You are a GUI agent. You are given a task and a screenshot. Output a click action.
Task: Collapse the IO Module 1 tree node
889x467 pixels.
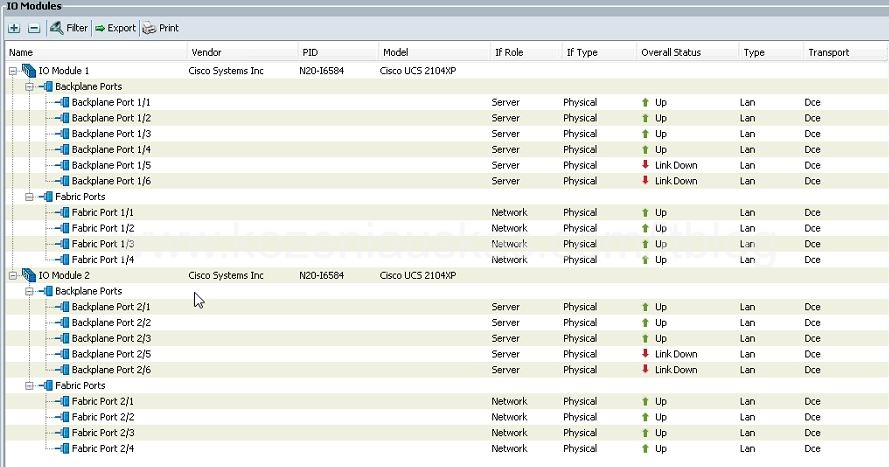(13, 71)
